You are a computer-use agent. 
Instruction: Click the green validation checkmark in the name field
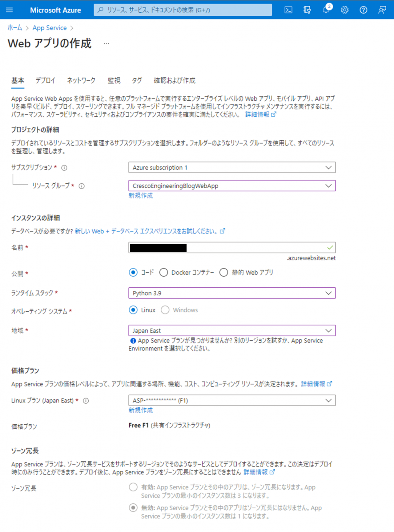[330, 248]
